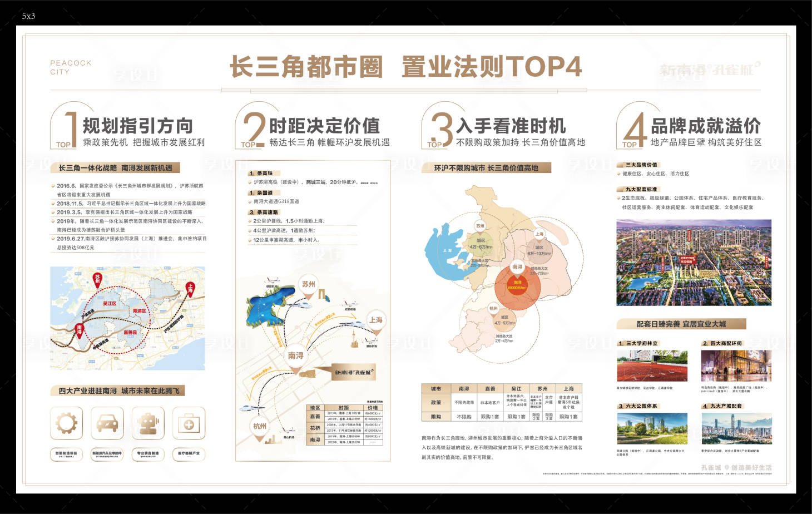Click the heading 入手看准时机
This screenshot has width=812, height=514.
point(511,126)
